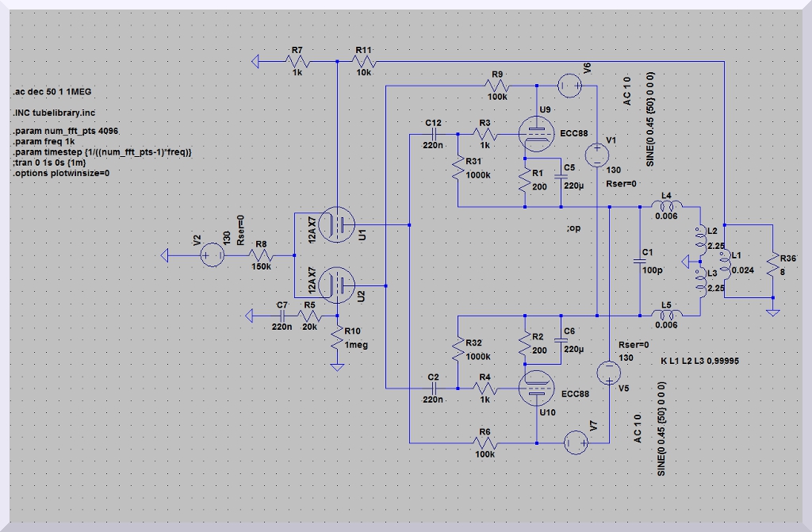812x532 pixels.
Task: Select the U2 12AX7 triode symbol
Action: pyautogui.click(x=339, y=284)
